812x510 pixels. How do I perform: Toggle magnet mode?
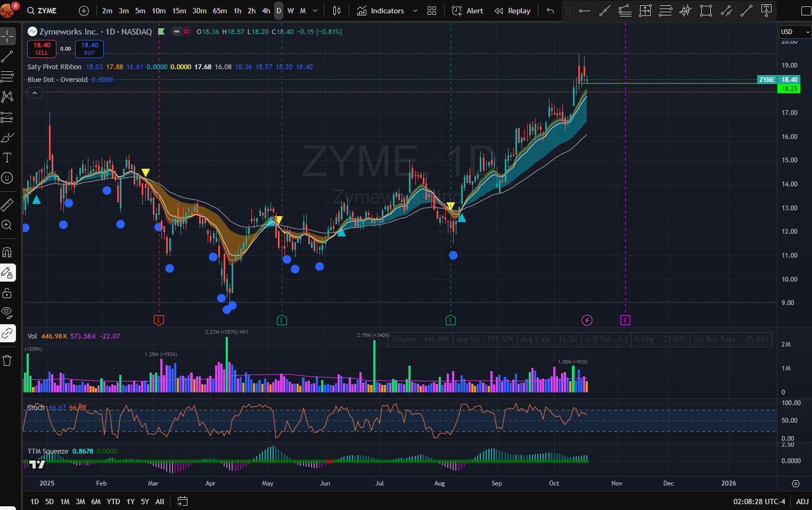pos(7,252)
